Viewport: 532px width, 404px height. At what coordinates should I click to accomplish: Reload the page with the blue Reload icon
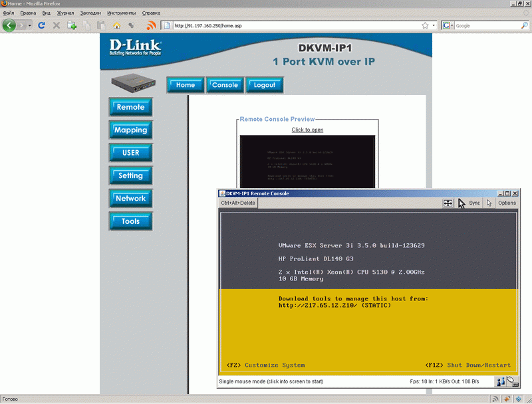click(x=42, y=25)
